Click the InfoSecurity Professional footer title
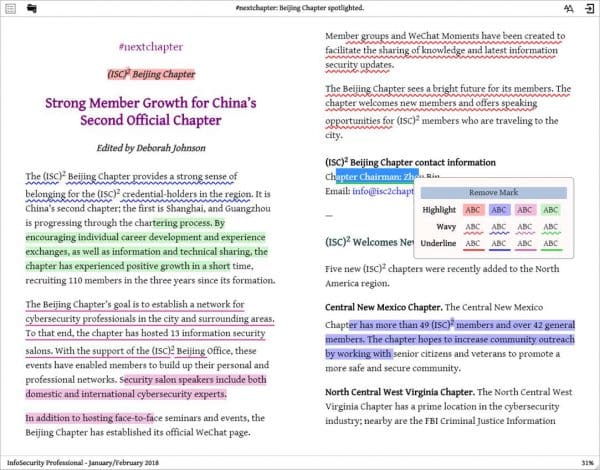The width and height of the screenshot is (600, 470). 83,463
